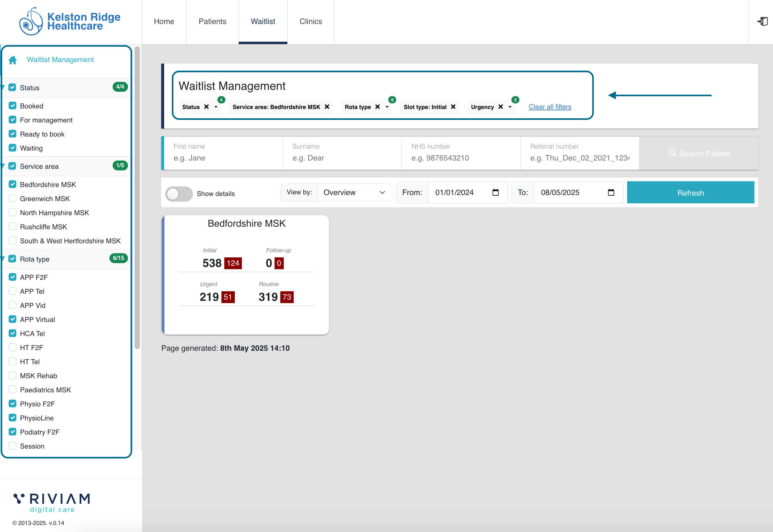
Task: Open the From date calendar picker icon
Action: 495,192
